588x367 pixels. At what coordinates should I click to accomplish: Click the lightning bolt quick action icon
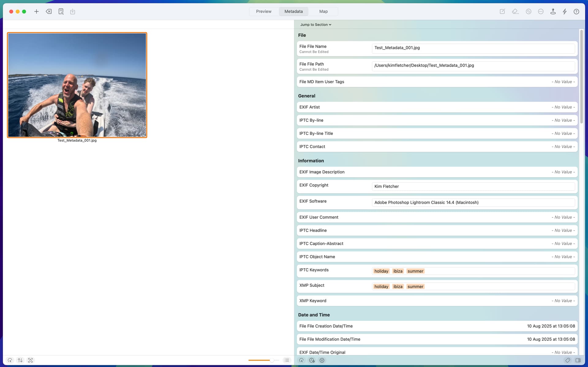[x=565, y=11]
